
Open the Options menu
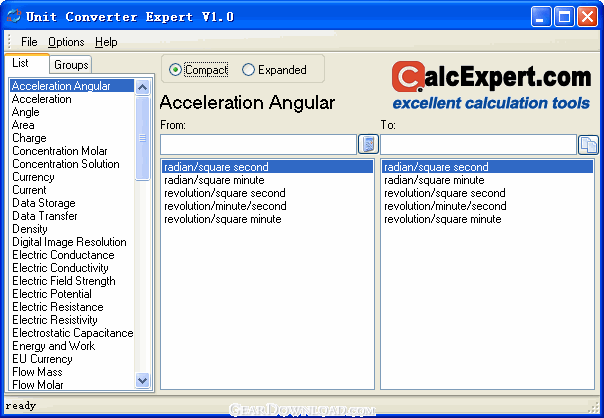pyautogui.click(x=66, y=42)
